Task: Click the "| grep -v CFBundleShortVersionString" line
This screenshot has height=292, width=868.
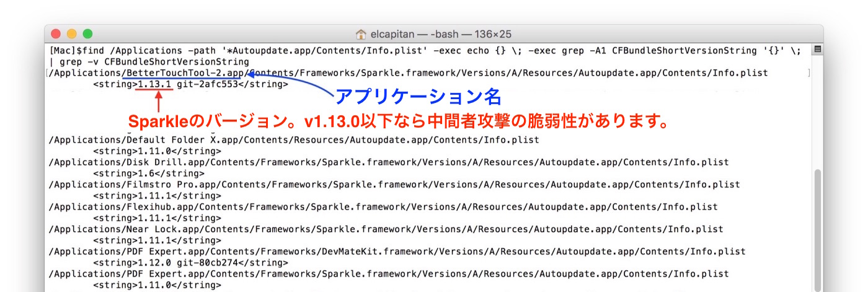Action: (x=149, y=62)
